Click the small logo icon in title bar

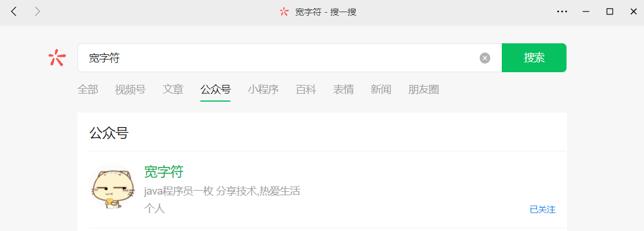pos(284,12)
